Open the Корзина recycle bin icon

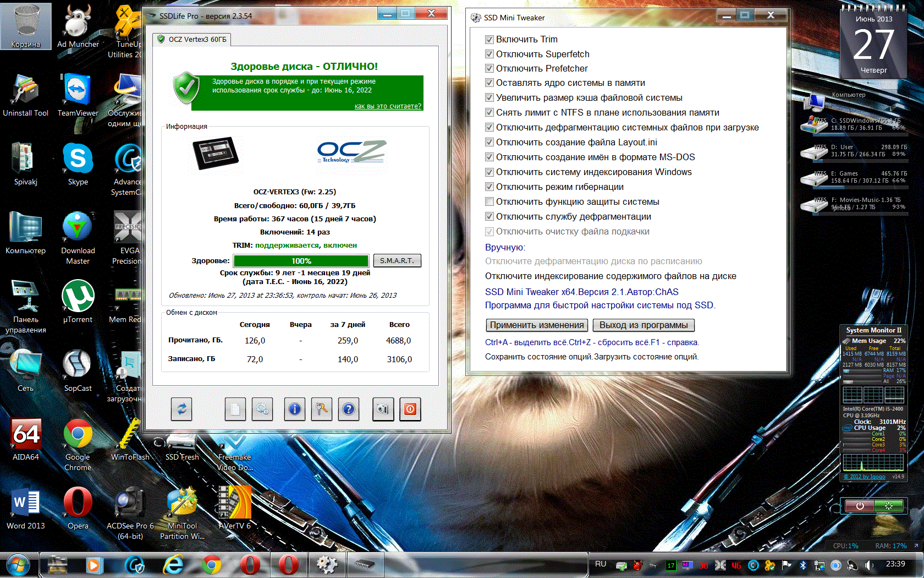coord(26,26)
